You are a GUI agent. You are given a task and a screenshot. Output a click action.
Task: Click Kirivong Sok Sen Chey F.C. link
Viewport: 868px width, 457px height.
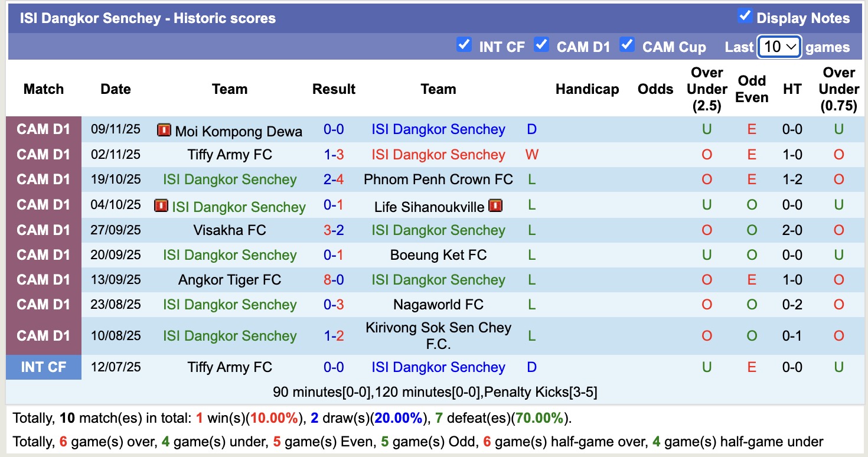pyautogui.click(x=438, y=335)
